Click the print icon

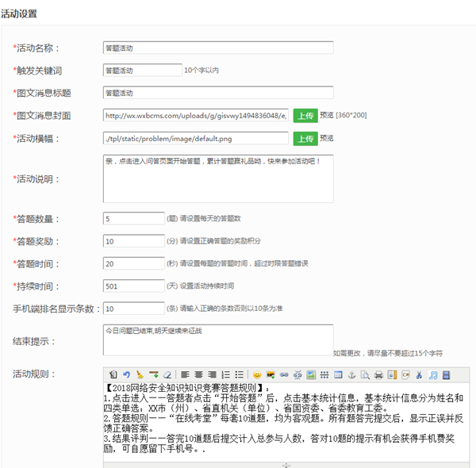point(378,375)
